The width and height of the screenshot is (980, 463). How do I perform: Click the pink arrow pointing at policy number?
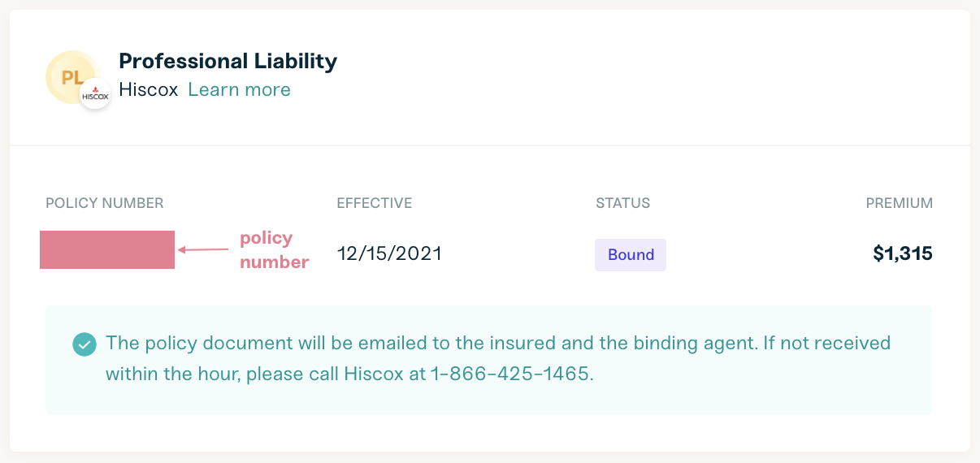click(x=203, y=249)
